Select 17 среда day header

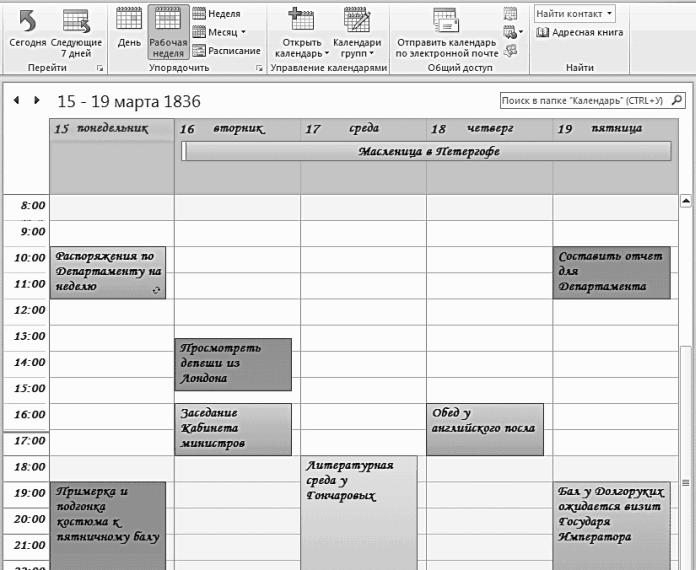click(363, 129)
